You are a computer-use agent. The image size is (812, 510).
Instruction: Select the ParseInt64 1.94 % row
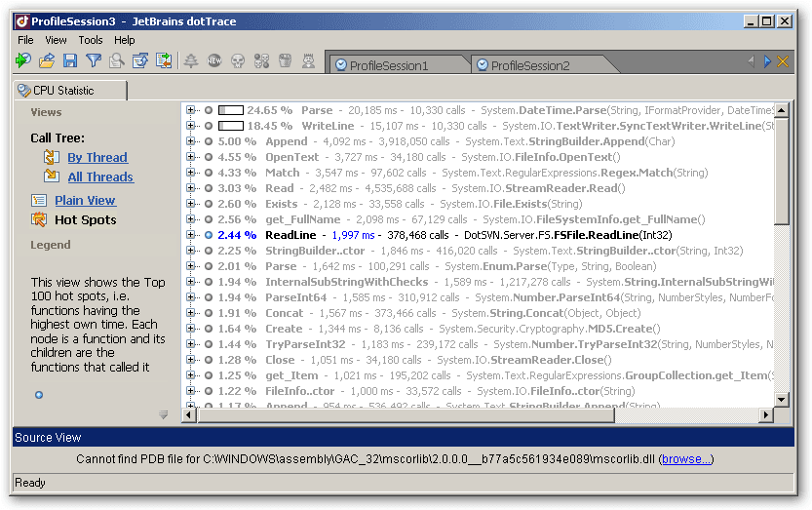coord(479,297)
